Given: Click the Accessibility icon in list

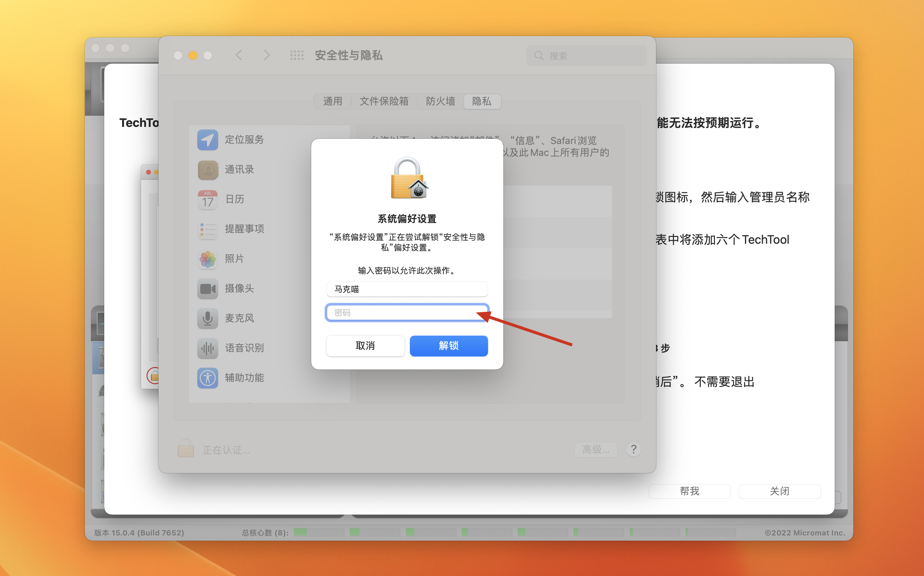Looking at the screenshot, I should point(207,378).
